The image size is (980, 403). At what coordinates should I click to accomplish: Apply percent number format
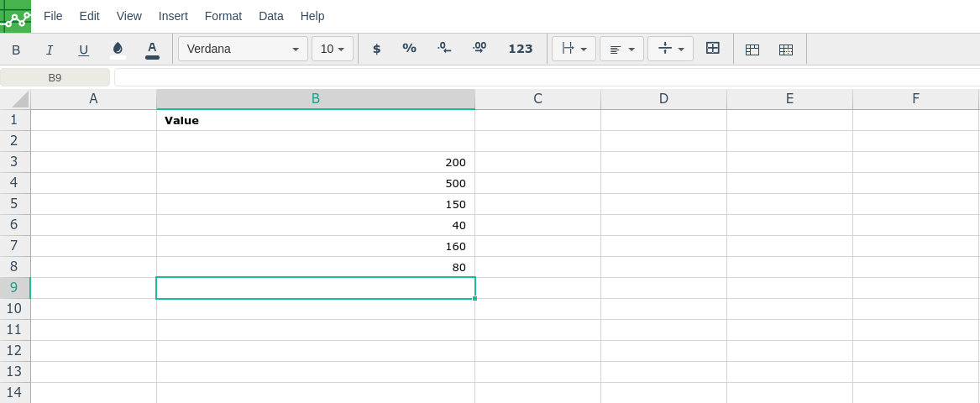point(409,49)
